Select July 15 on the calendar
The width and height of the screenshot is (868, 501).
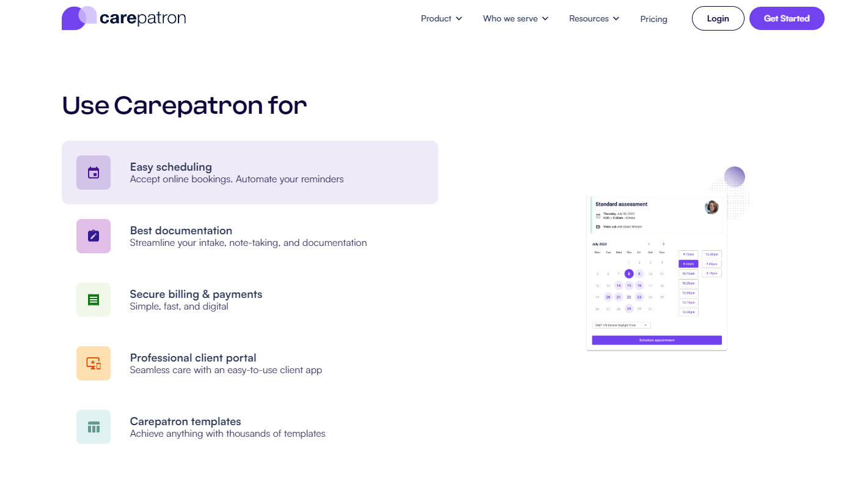pos(629,284)
